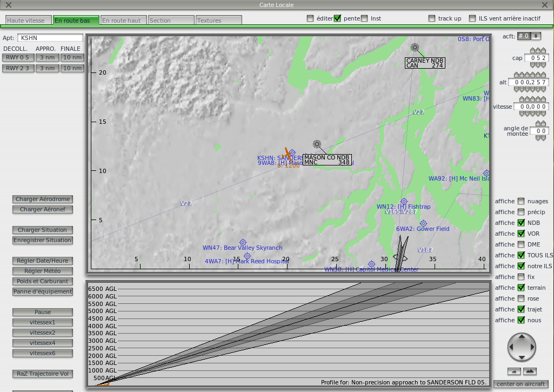Click the CARNEY NDB beacon symbol on map
This screenshot has width=554, height=392.
pyautogui.click(x=415, y=47)
